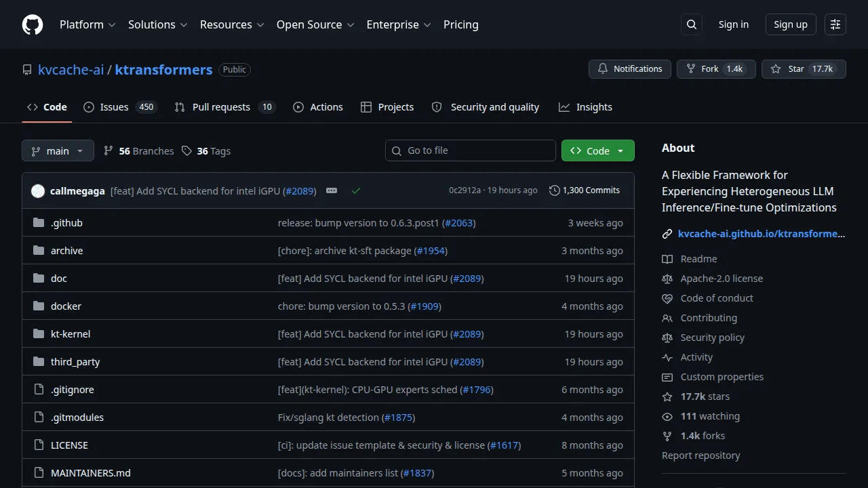
Task: Switch to the Pull requests tab
Action: tap(225, 107)
